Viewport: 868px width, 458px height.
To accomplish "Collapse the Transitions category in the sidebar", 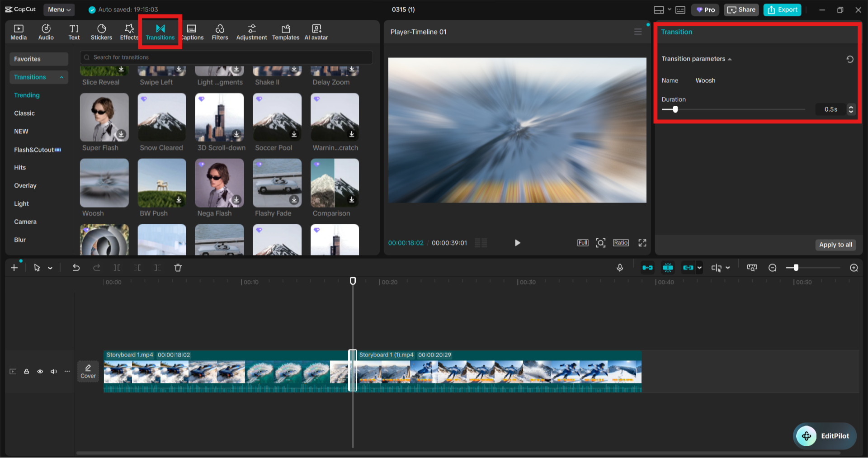I will pos(62,77).
